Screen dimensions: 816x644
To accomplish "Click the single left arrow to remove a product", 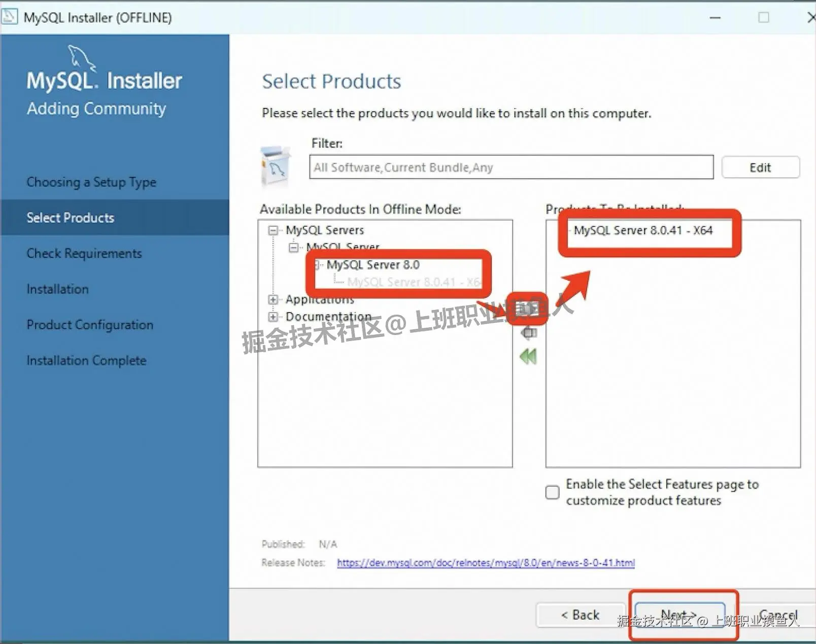I will (529, 332).
